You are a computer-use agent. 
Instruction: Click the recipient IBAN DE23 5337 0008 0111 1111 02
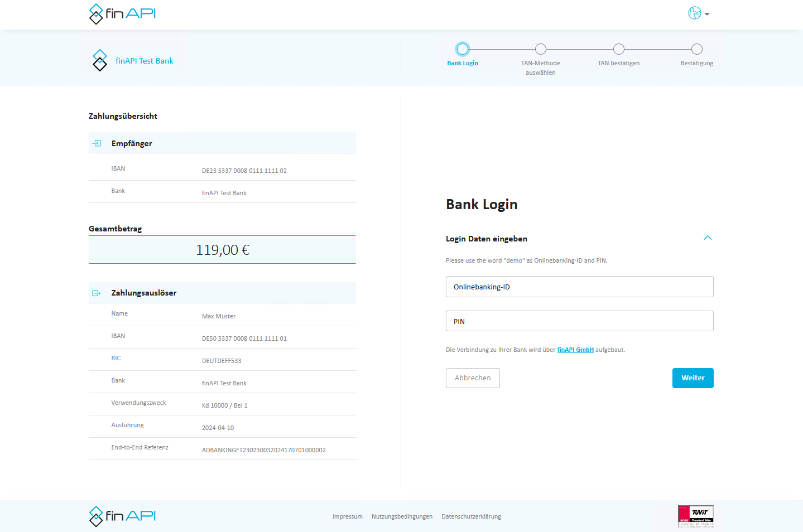pyautogui.click(x=244, y=171)
